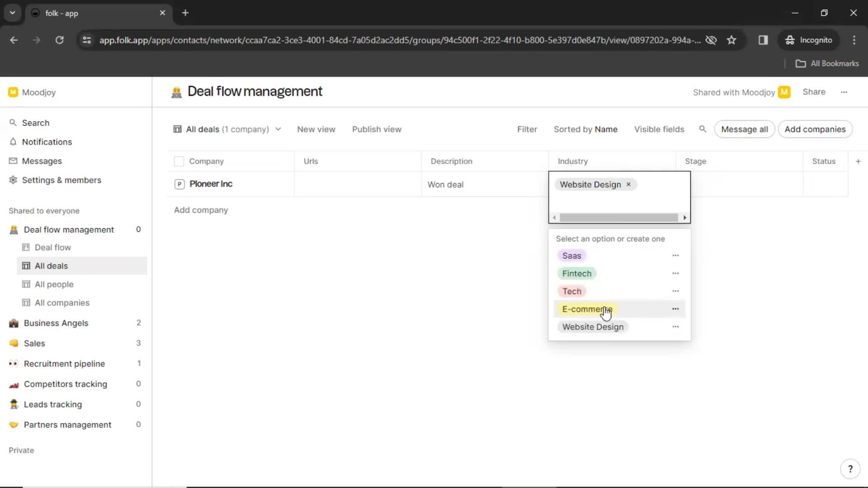
Task: Open the page options ellipsis next to Share
Action: pos(844,92)
